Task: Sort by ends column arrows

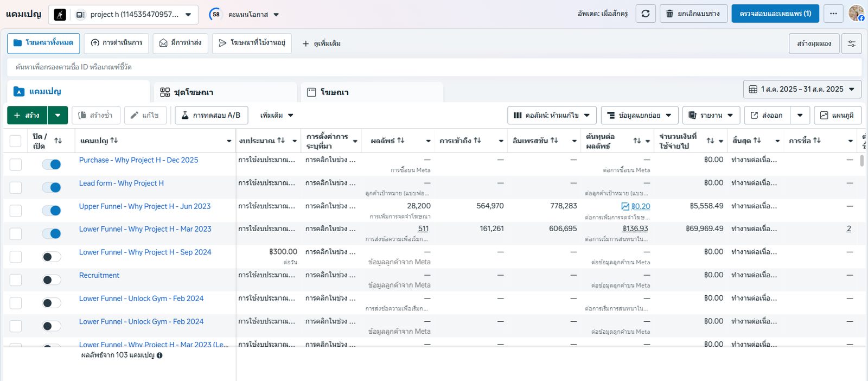Action: pyautogui.click(x=757, y=140)
